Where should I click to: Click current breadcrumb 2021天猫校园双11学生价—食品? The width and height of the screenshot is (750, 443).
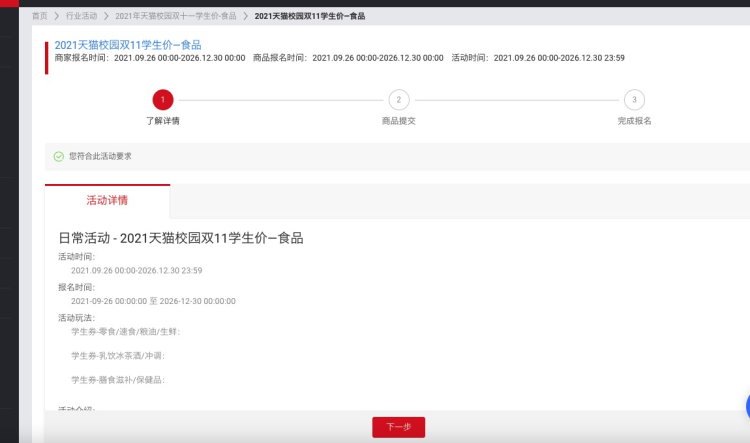pyautogui.click(x=309, y=16)
